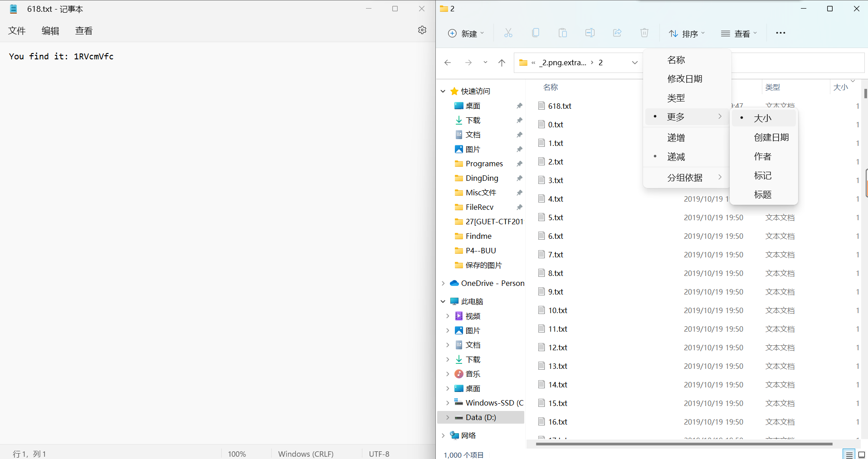Screen dimensions: 868x459
Task: Expand the OneDrive - Person node
Action: pyautogui.click(x=443, y=283)
